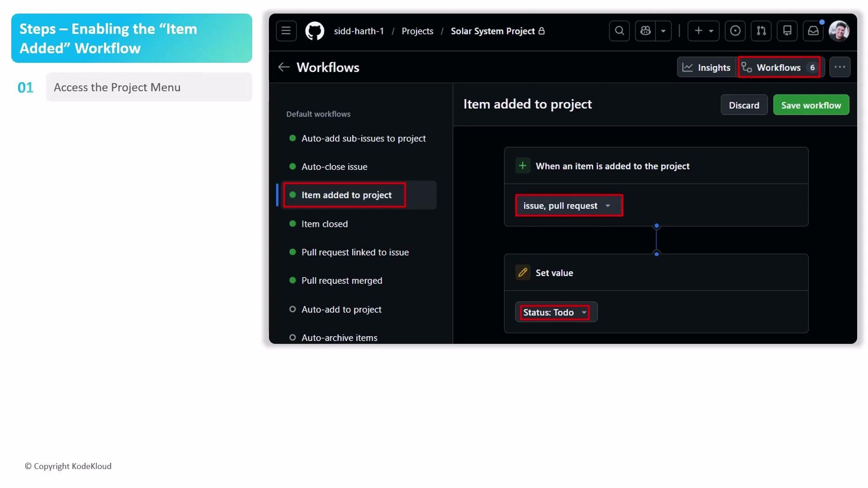The width and height of the screenshot is (868, 488).
Task: Click the Save workflow button
Action: click(x=811, y=105)
